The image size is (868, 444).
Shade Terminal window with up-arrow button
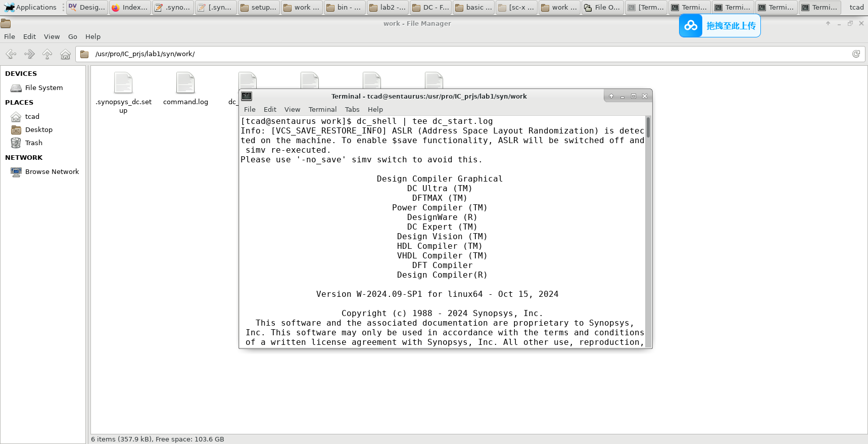[x=611, y=96]
